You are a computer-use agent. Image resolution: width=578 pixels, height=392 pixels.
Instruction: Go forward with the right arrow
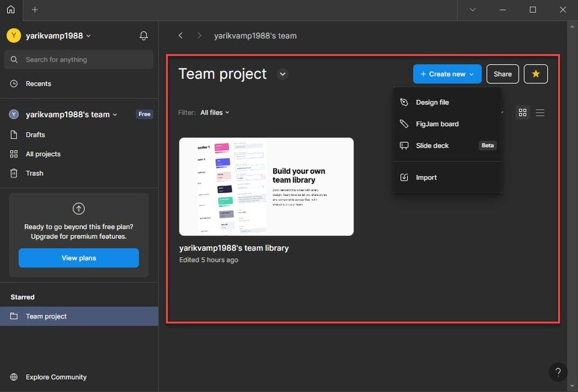click(200, 36)
